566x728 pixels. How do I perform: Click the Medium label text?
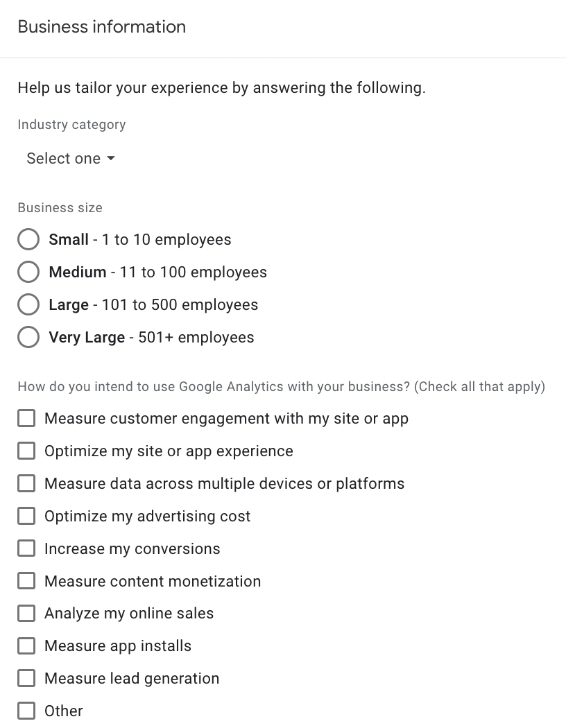click(78, 272)
